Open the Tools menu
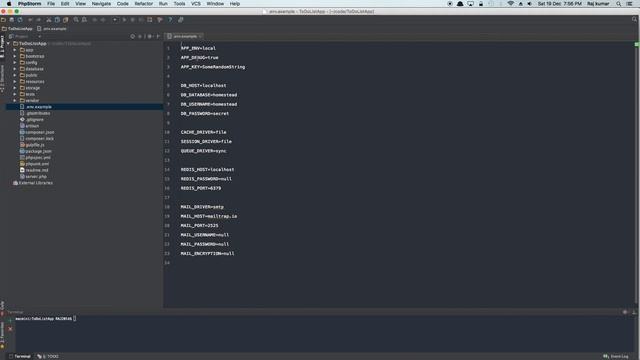This screenshot has height=360, width=640. point(179,4)
